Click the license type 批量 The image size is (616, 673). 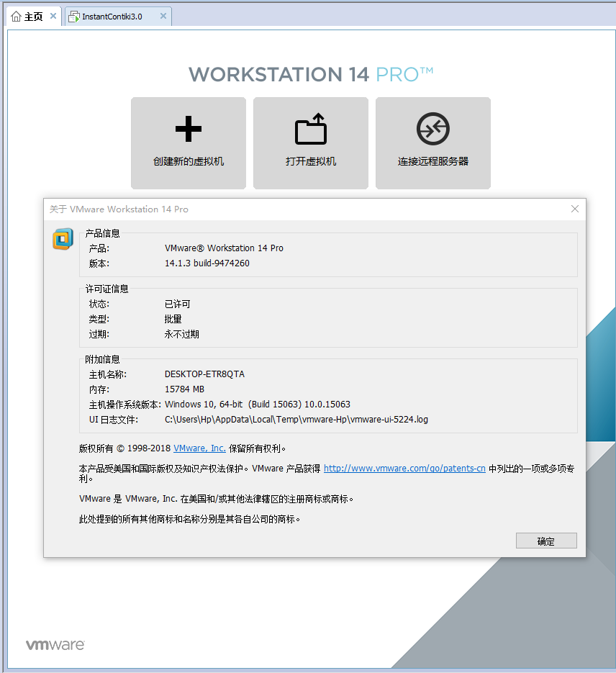coord(173,320)
